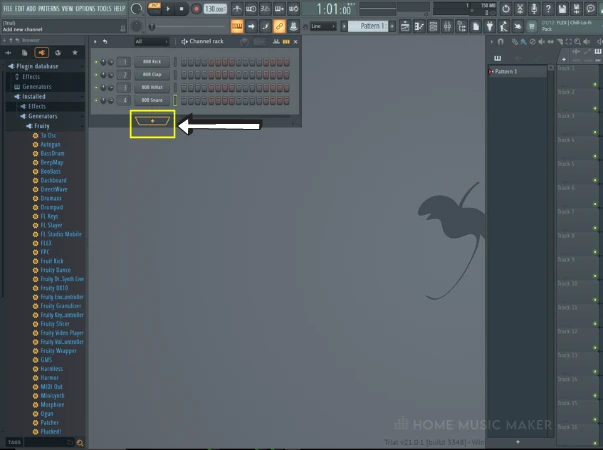Toggle note slide icon
The height and width of the screenshot is (450, 603).
pos(265,26)
